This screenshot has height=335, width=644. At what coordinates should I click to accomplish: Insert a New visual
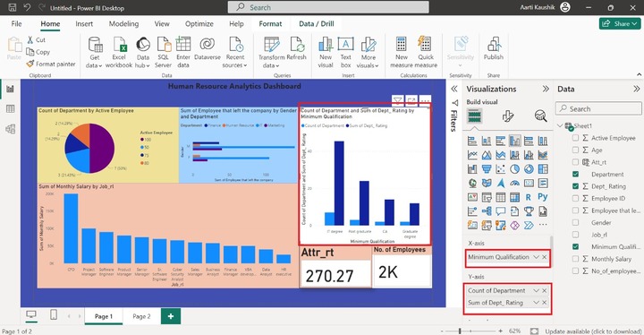[326, 52]
